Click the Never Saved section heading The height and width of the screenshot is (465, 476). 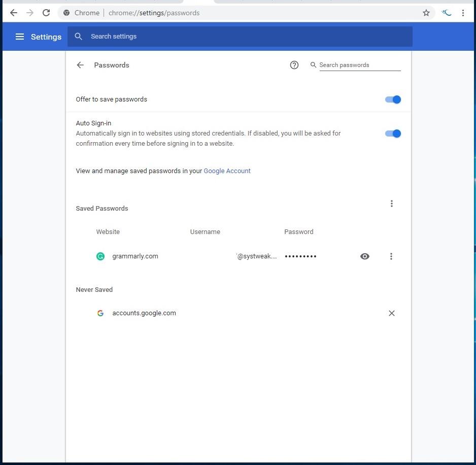coord(94,290)
